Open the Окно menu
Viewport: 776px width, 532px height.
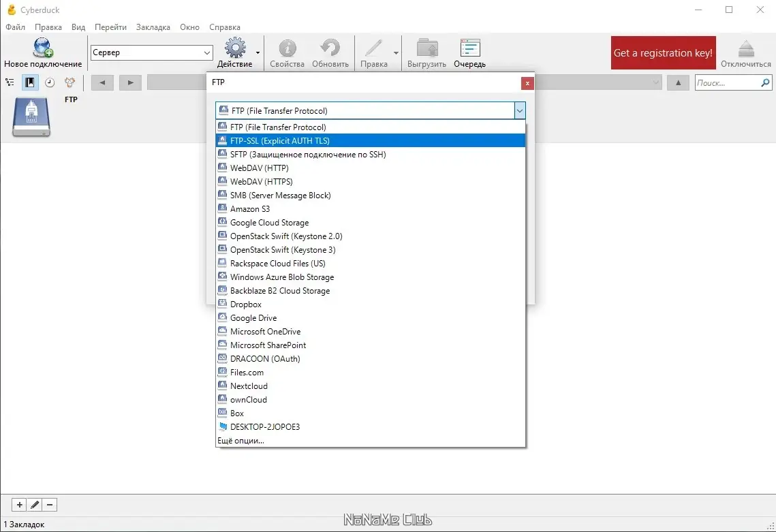[x=189, y=27]
